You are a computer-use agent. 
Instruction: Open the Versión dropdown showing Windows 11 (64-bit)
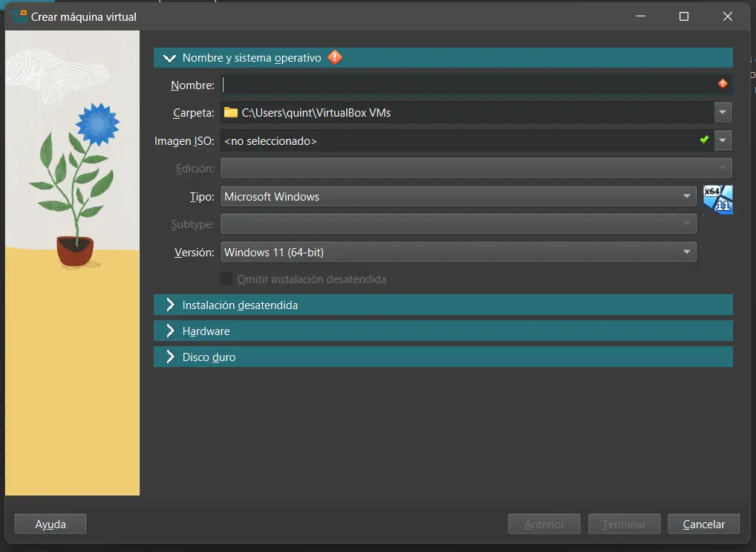click(458, 253)
